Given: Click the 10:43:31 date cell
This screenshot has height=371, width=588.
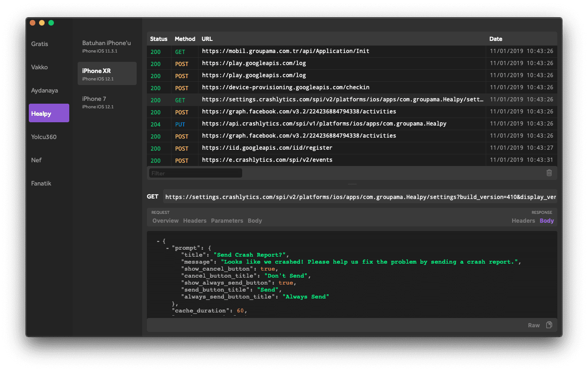Looking at the screenshot, I should click(522, 160).
